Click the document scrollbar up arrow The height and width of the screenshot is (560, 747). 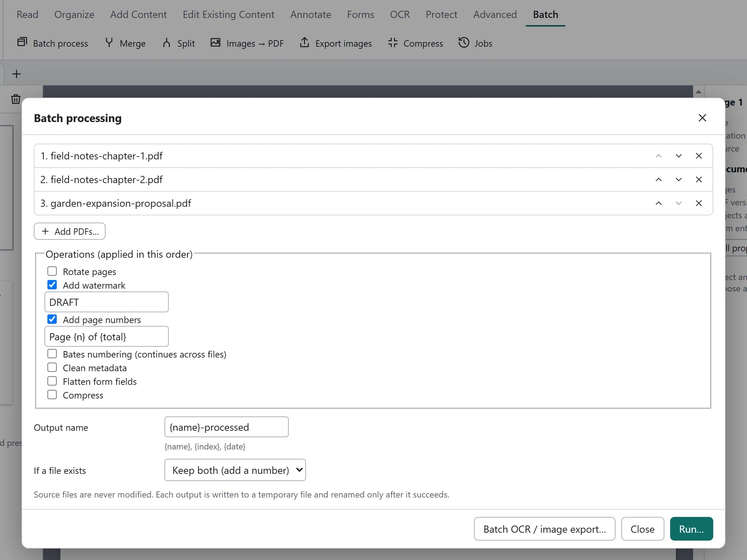click(x=699, y=92)
